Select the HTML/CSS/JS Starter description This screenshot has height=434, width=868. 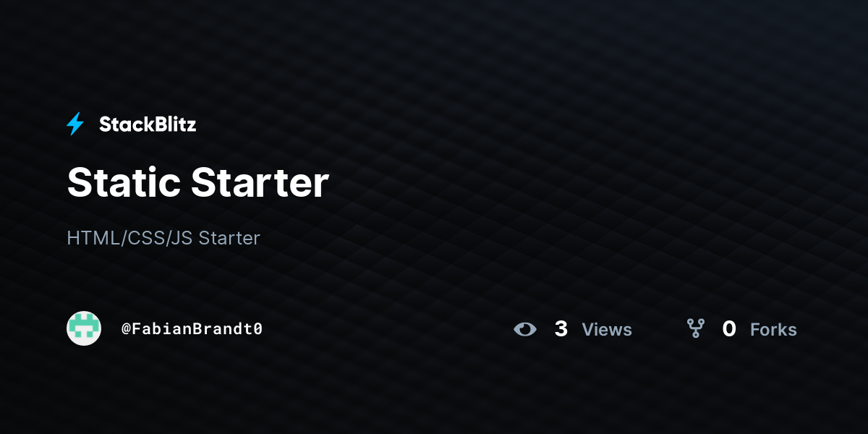[x=163, y=238]
